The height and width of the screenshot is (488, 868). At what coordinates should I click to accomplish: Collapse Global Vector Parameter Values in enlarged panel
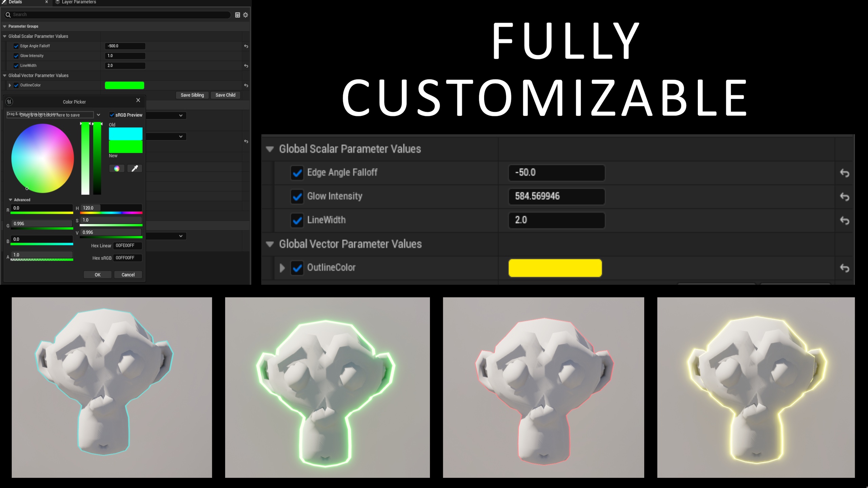270,244
